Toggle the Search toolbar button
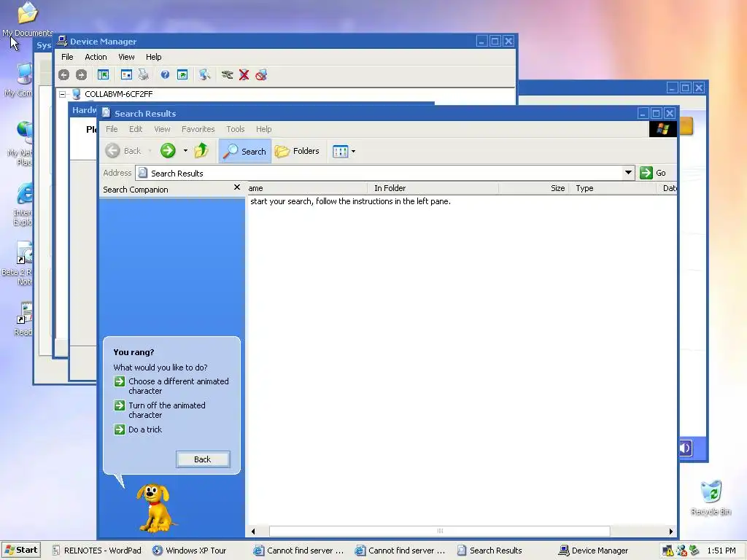Image resolution: width=747 pixels, height=560 pixels. click(245, 151)
